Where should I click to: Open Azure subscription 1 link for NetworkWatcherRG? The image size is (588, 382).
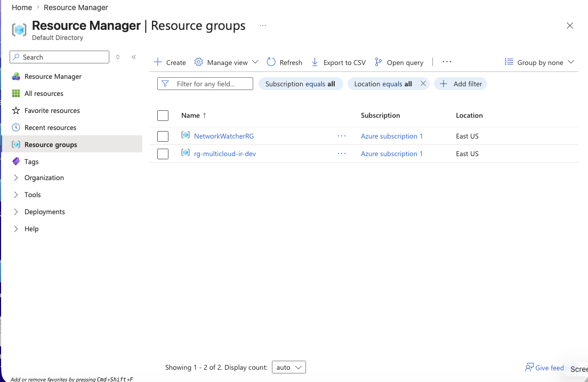[391, 136]
